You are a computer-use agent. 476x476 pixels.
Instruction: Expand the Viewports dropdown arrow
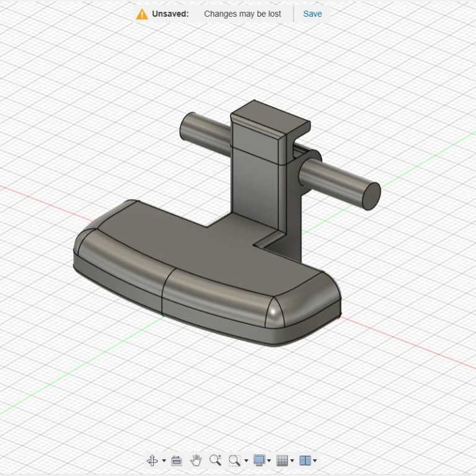click(x=315, y=461)
